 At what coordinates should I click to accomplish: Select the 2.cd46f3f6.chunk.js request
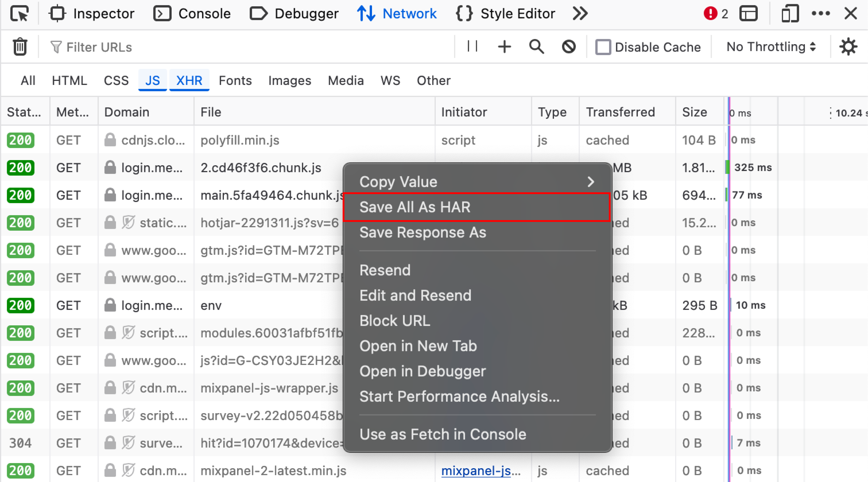[261, 168]
